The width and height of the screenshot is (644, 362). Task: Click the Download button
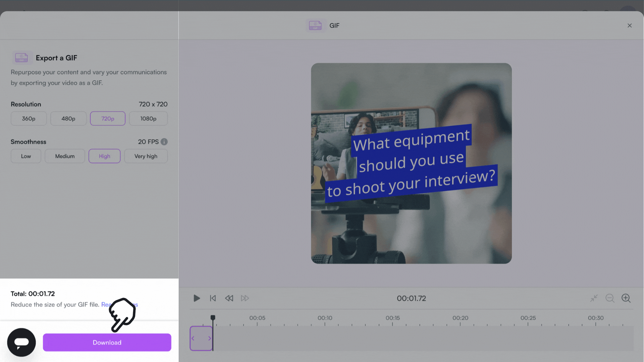(x=107, y=342)
